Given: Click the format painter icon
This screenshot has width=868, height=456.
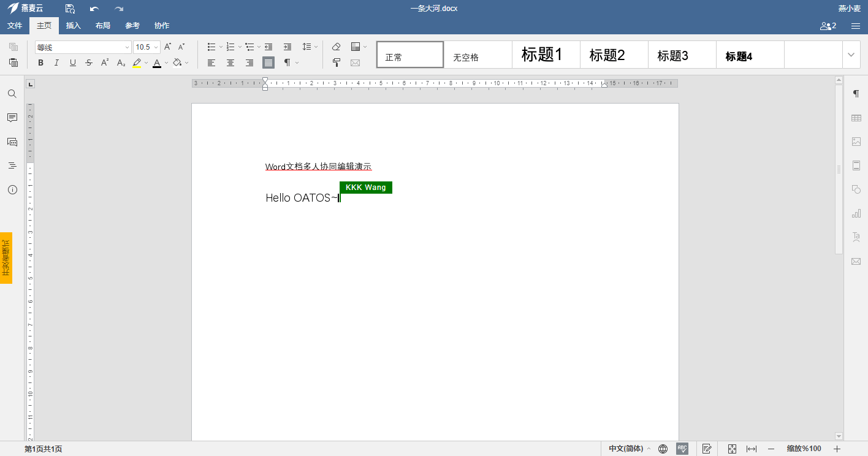Looking at the screenshot, I should pyautogui.click(x=336, y=63).
